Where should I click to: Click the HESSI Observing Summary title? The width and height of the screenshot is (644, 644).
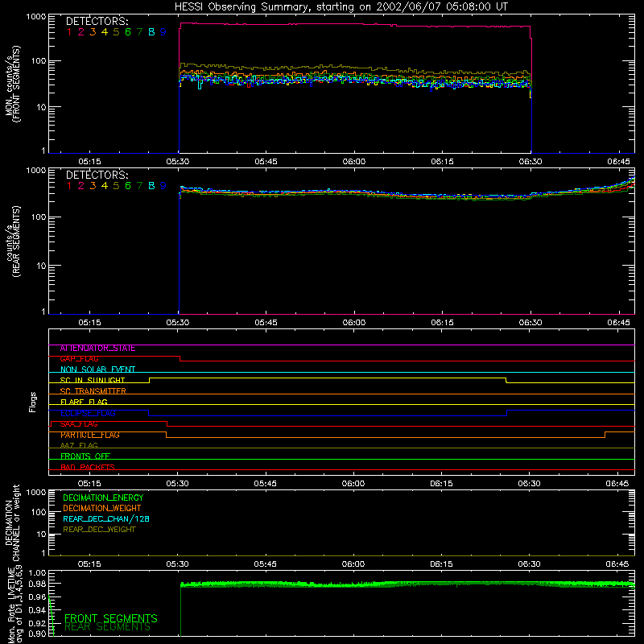tap(341, 7)
